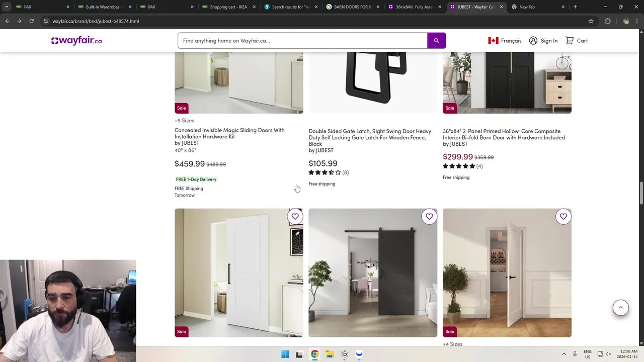Screen dimensions: 644x362
Task: Switch to the Built-in Wardrobes tab
Action: point(105,7)
